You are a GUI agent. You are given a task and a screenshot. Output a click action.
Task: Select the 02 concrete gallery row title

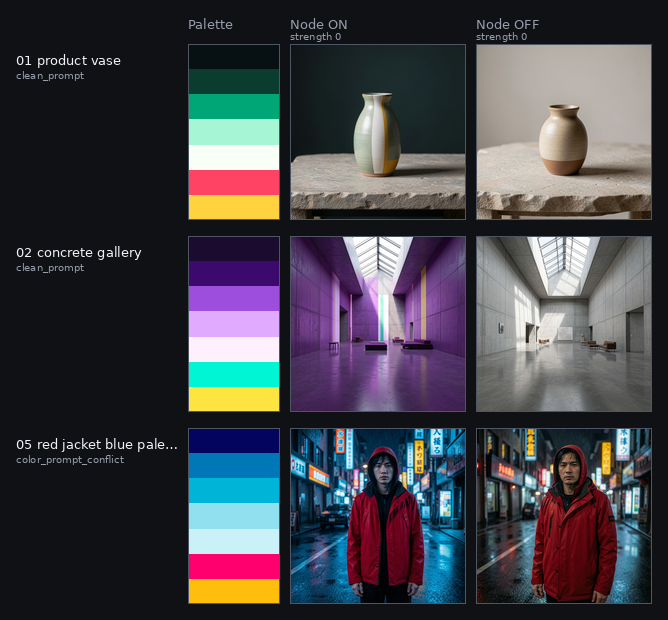pos(79,253)
